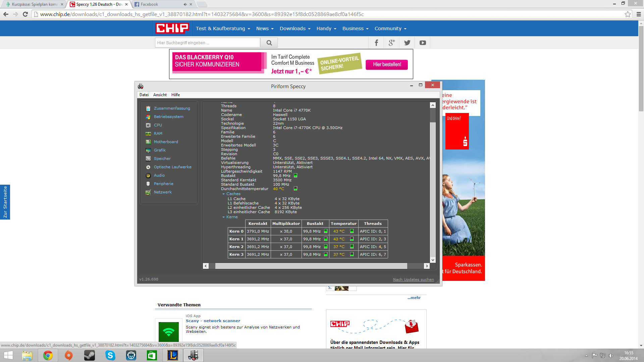Screen dimensions: 644x362
Task: Click the Nach Updates suchen link
Action: (x=413, y=280)
